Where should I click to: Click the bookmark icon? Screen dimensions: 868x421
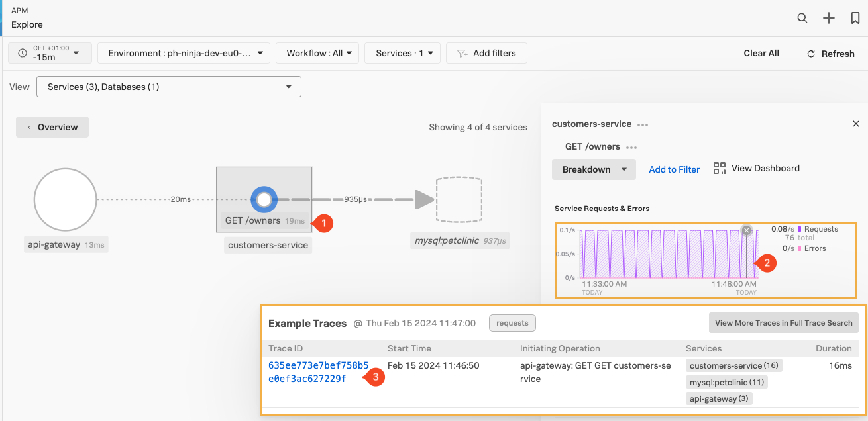[855, 19]
